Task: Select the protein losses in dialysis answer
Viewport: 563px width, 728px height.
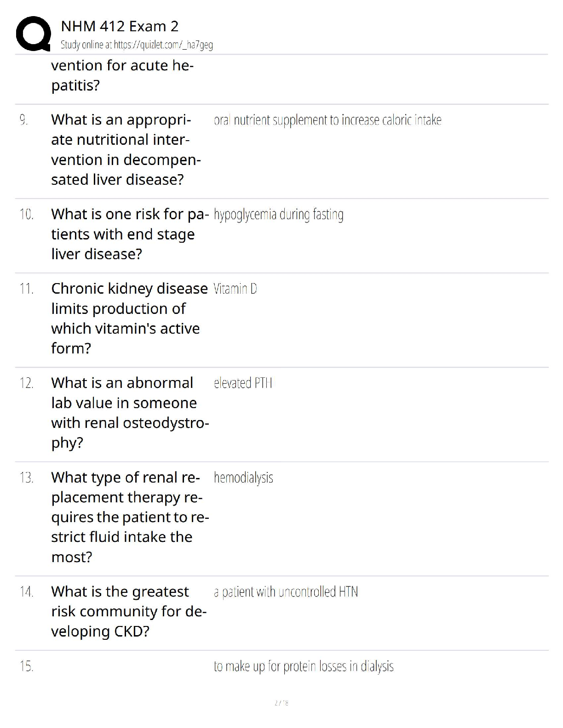Action: tap(304, 666)
